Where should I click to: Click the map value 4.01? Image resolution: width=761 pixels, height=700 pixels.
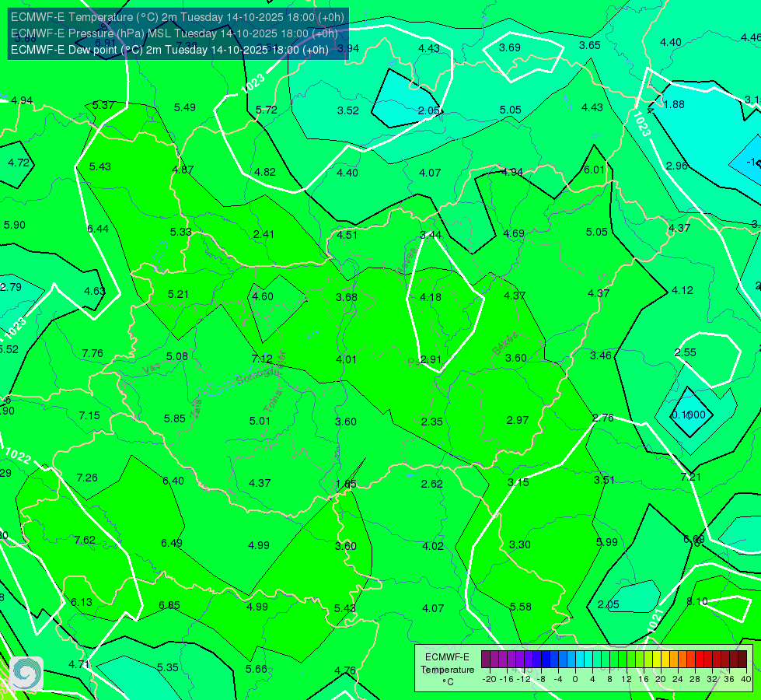click(346, 359)
